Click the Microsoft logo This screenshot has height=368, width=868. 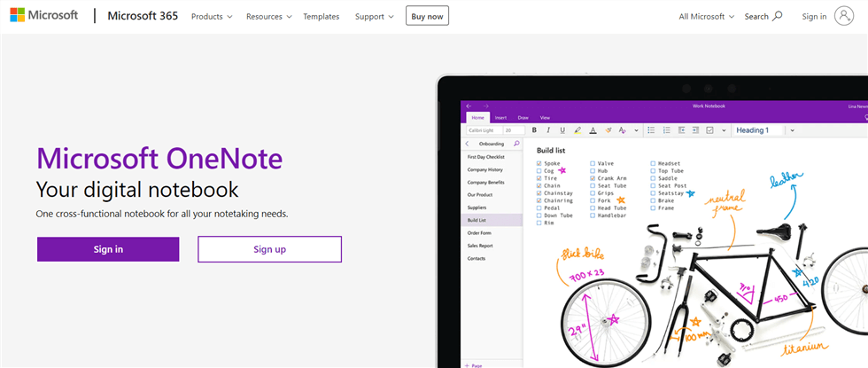(x=43, y=16)
